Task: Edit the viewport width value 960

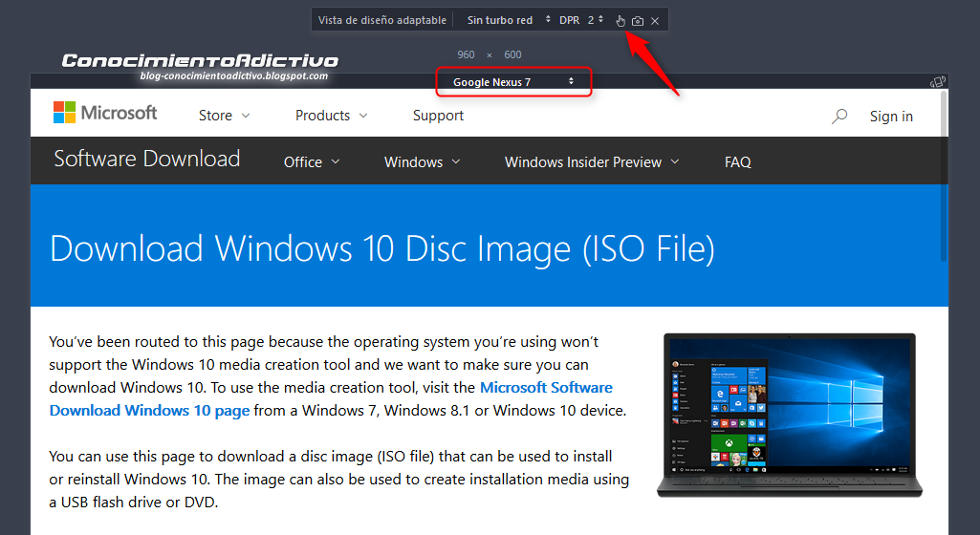Action: (x=466, y=54)
